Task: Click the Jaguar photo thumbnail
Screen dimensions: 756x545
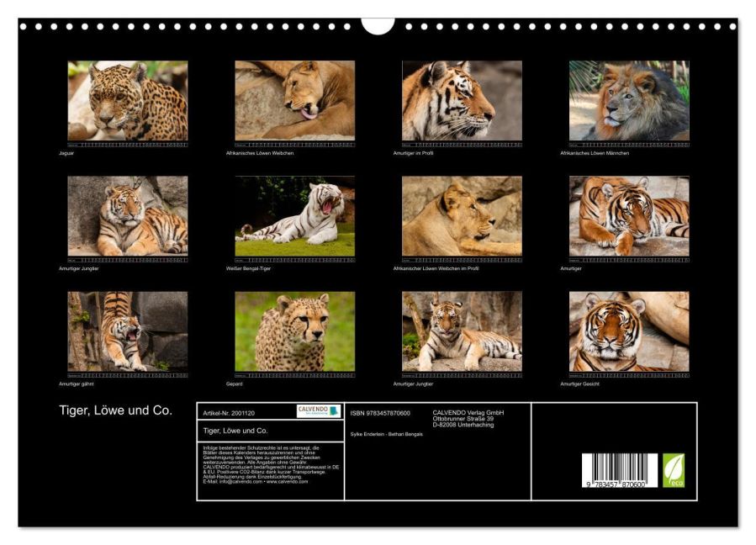Action: click(x=128, y=100)
